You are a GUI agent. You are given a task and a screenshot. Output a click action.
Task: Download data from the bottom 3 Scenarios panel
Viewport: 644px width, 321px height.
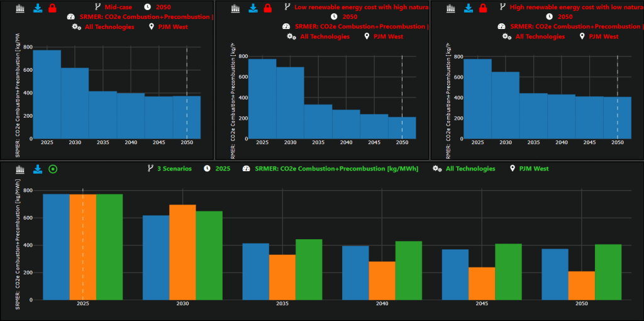[x=37, y=169]
